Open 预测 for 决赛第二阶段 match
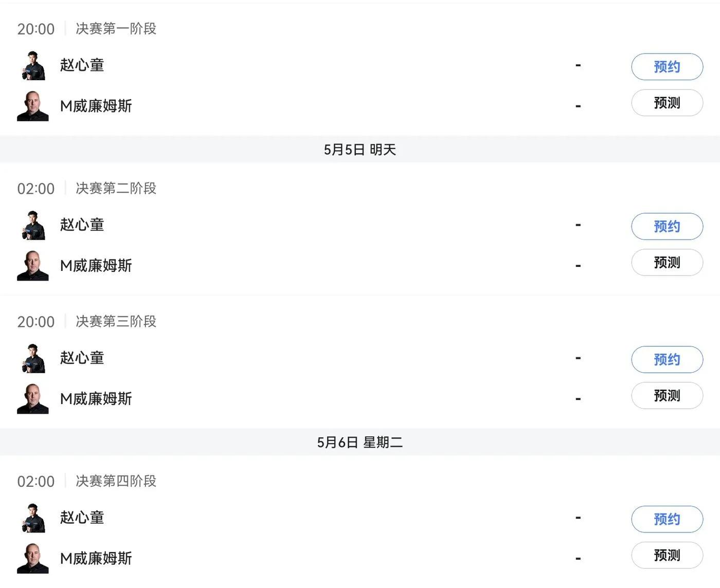This screenshot has width=720, height=588. coord(667,263)
